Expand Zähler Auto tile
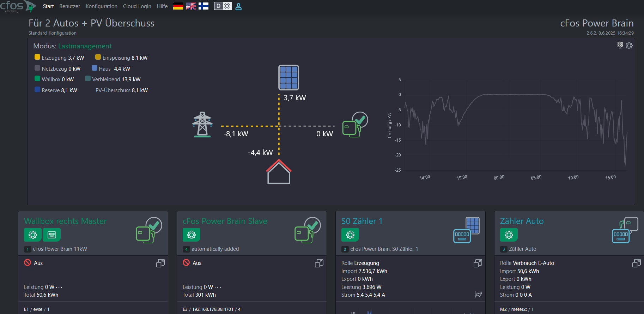The image size is (644, 314). click(x=637, y=263)
